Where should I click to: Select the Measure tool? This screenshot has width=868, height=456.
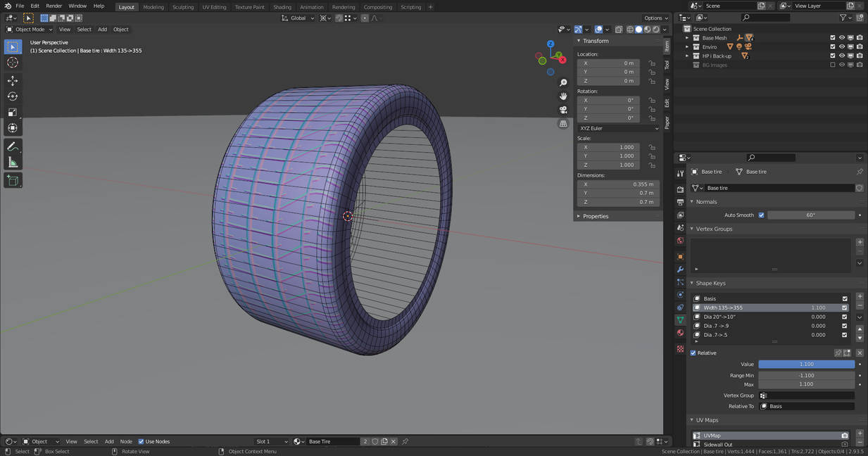[13, 163]
